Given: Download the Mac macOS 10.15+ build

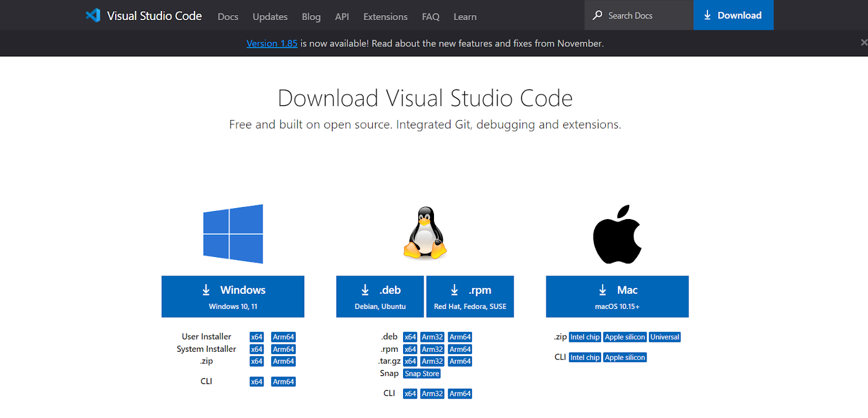Looking at the screenshot, I should pos(617,297).
